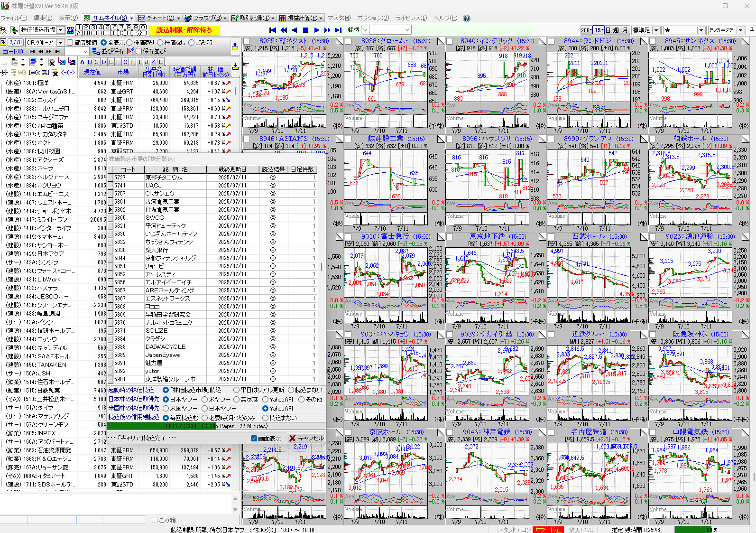Select 米ヤフー radio for Japanese stock source
Image resolution: width=756 pixels, height=533 pixels.
coord(204,400)
